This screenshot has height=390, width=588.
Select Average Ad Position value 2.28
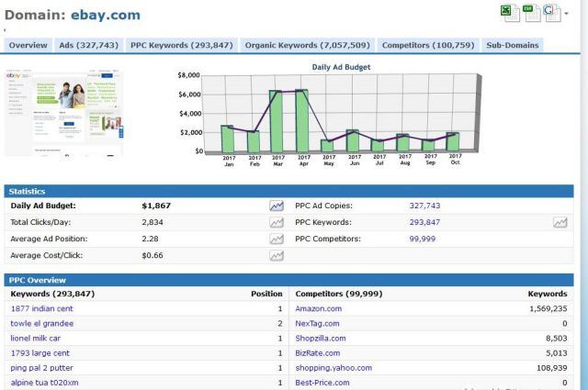tap(150, 239)
